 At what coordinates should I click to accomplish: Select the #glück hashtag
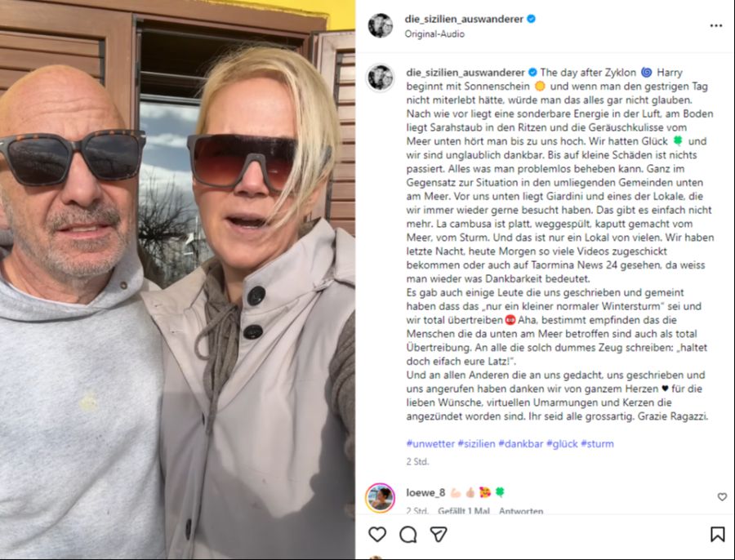562,443
